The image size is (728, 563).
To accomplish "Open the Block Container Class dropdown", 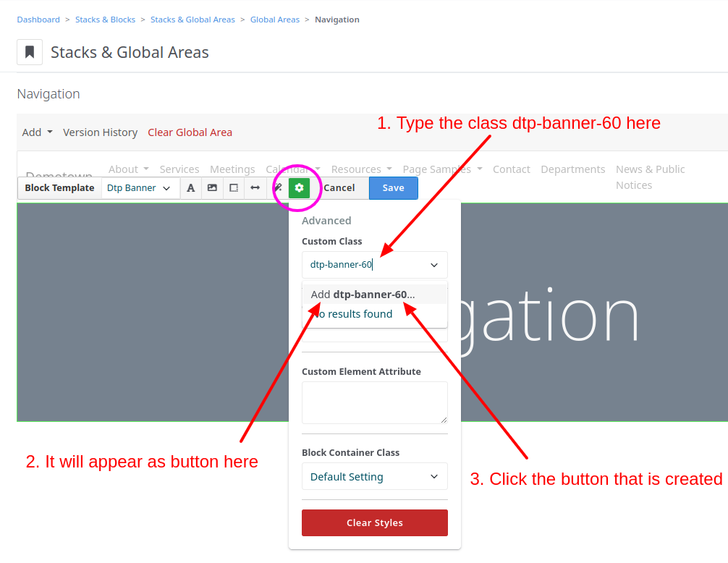I will tap(374, 477).
